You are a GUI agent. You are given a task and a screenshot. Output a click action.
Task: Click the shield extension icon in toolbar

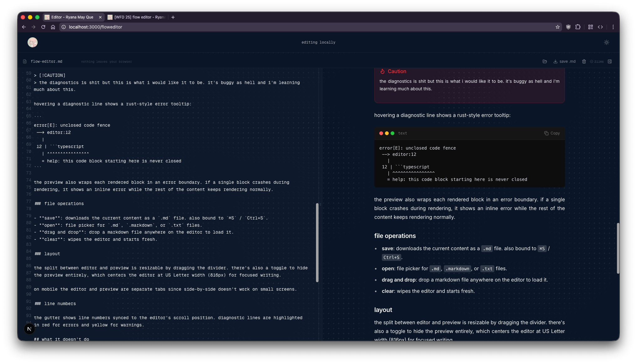[568, 27]
